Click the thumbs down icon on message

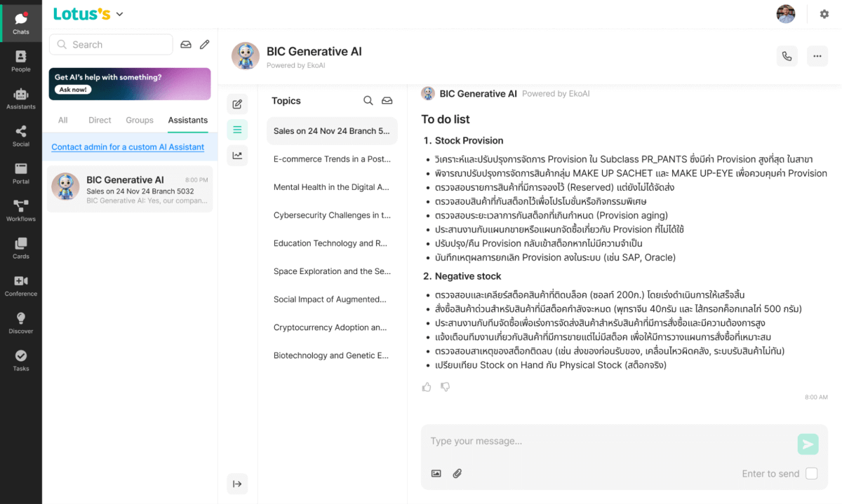445,387
